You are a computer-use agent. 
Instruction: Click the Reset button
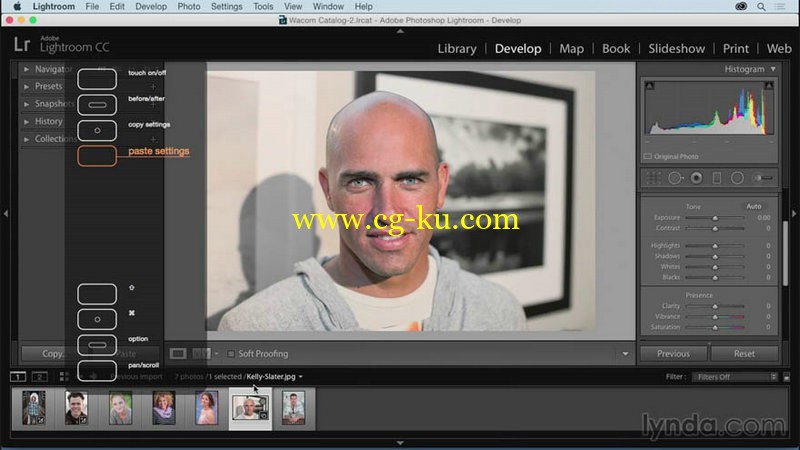click(744, 354)
